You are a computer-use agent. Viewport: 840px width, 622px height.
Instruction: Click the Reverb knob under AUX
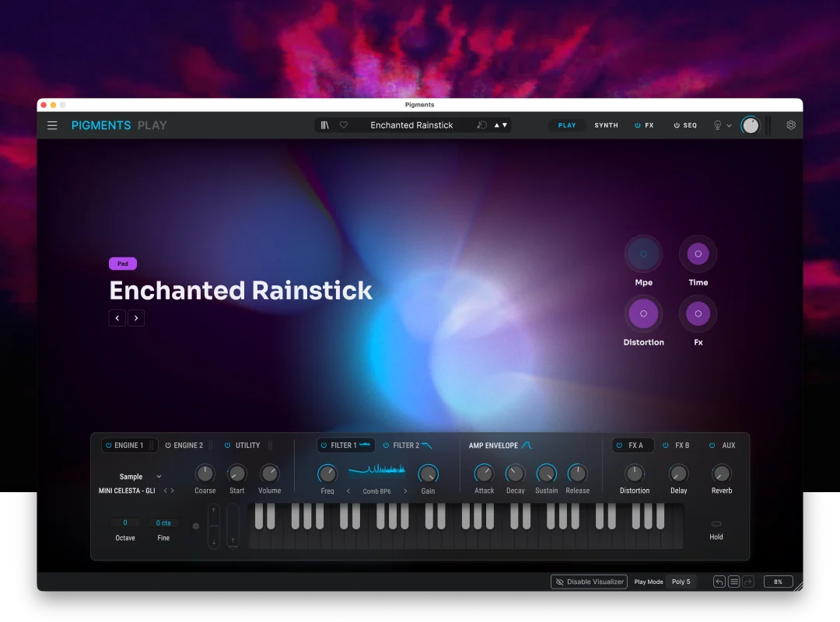coord(721,473)
